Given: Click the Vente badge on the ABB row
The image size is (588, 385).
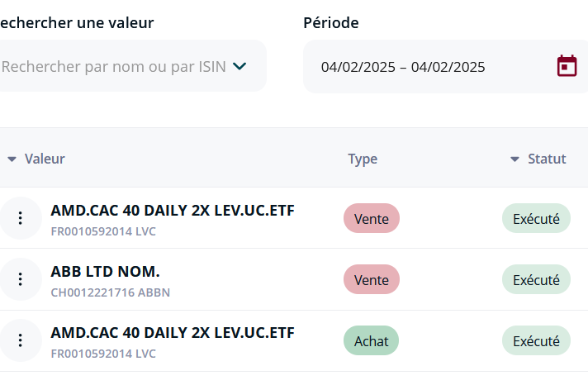Looking at the screenshot, I should pos(372,279).
